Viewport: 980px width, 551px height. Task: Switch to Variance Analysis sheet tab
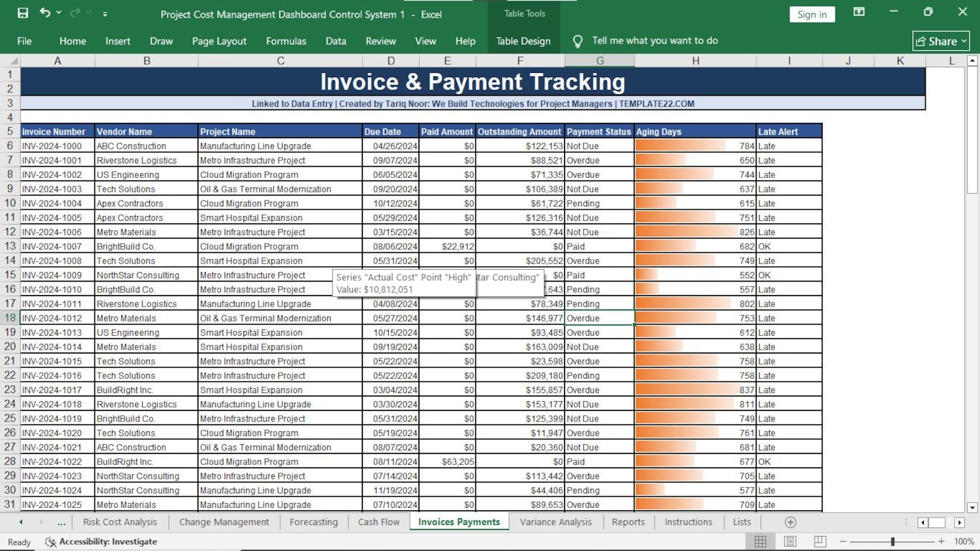point(555,522)
